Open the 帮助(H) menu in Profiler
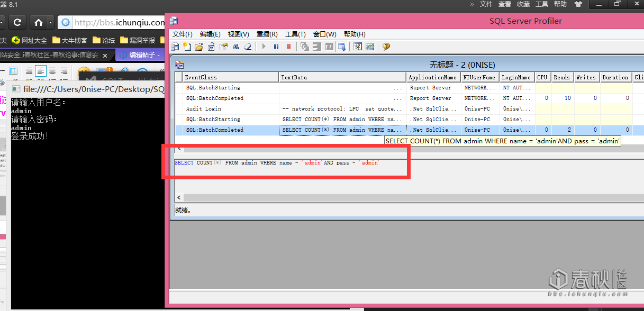The image size is (644, 311). (x=355, y=34)
